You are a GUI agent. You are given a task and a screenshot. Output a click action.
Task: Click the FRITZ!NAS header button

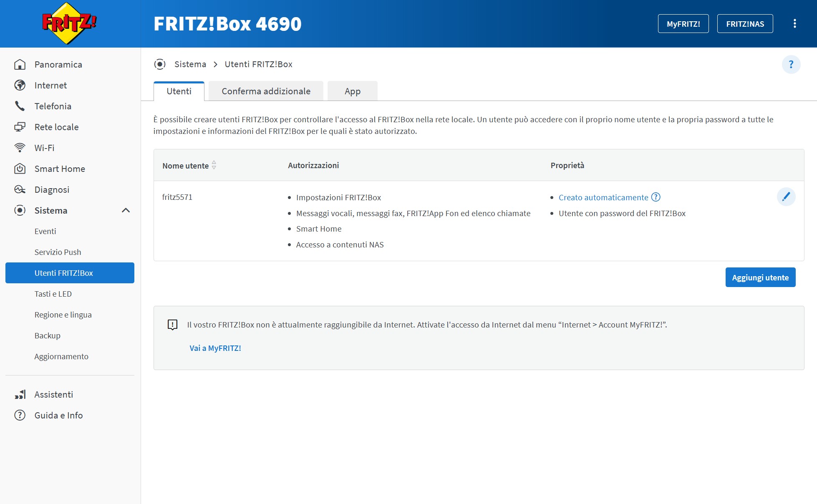point(745,24)
